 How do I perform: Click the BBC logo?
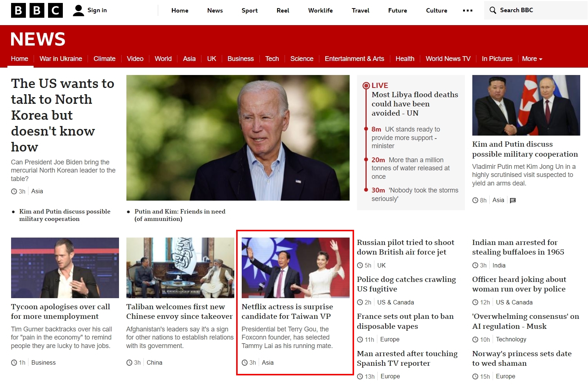coord(37,10)
